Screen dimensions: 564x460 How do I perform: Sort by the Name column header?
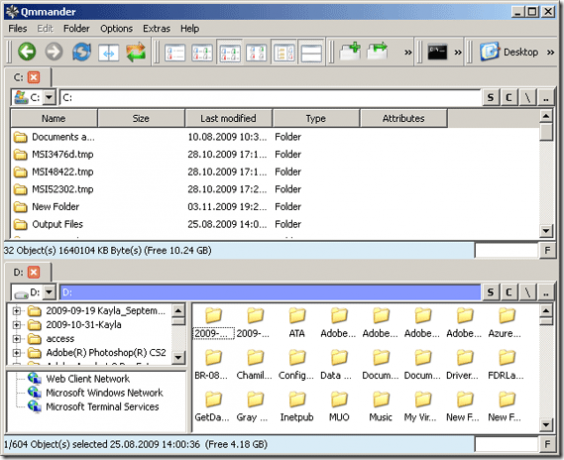pos(54,118)
